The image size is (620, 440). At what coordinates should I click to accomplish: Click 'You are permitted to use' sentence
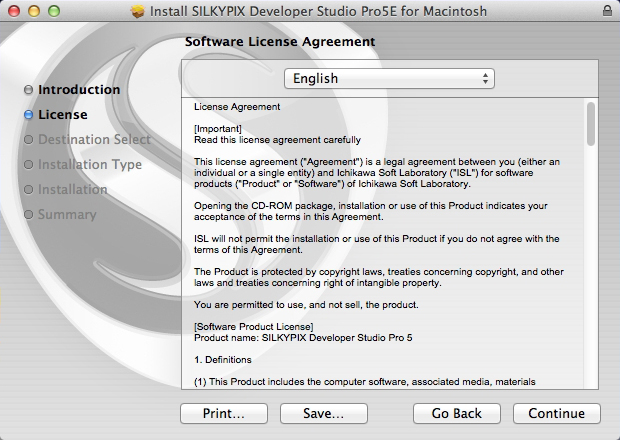click(306, 305)
